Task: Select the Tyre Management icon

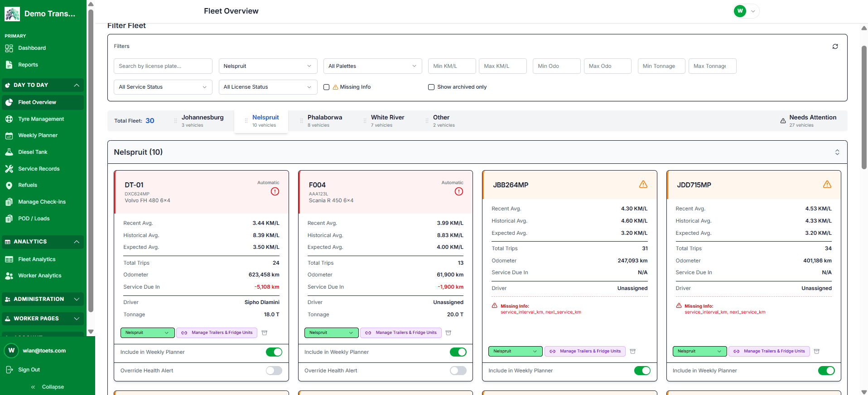Action: pos(9,119)
